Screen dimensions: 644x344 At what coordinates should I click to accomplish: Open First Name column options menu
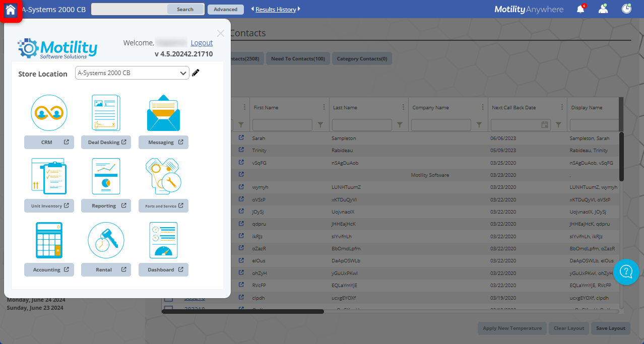point(324,107)
